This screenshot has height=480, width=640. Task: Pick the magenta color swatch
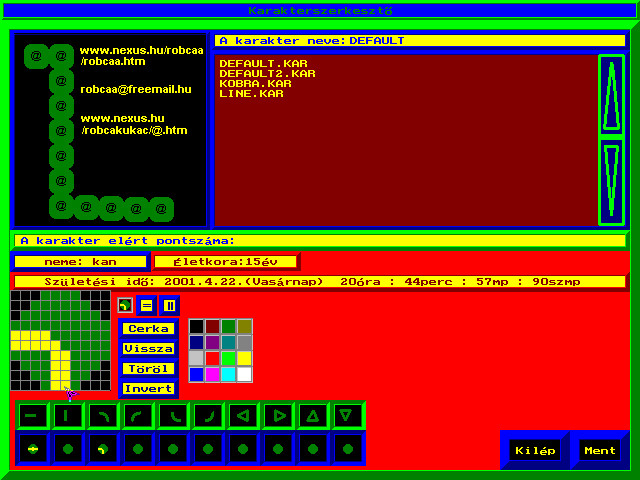pos(212,374)
